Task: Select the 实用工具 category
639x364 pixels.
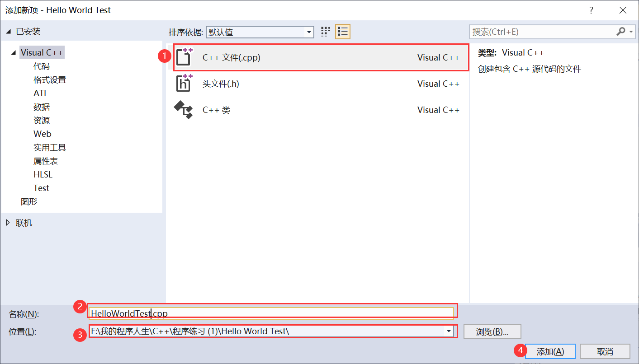Action: pos(50,148)
